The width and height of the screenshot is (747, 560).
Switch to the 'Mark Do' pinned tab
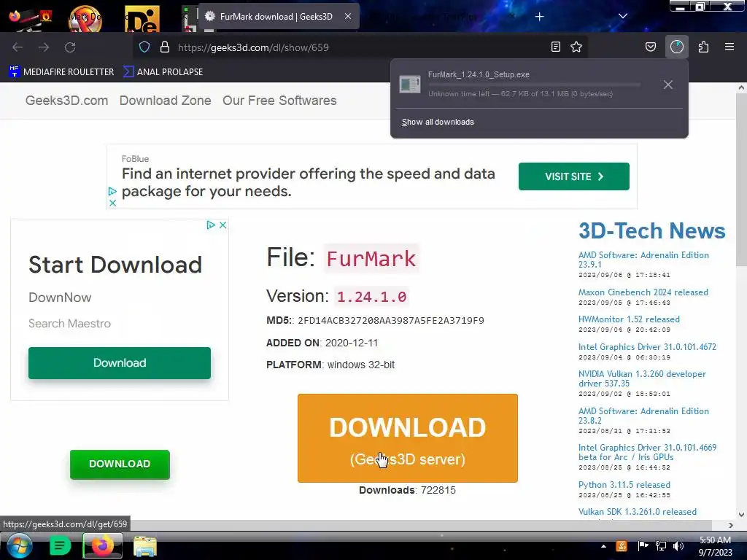tap(85, 18)
